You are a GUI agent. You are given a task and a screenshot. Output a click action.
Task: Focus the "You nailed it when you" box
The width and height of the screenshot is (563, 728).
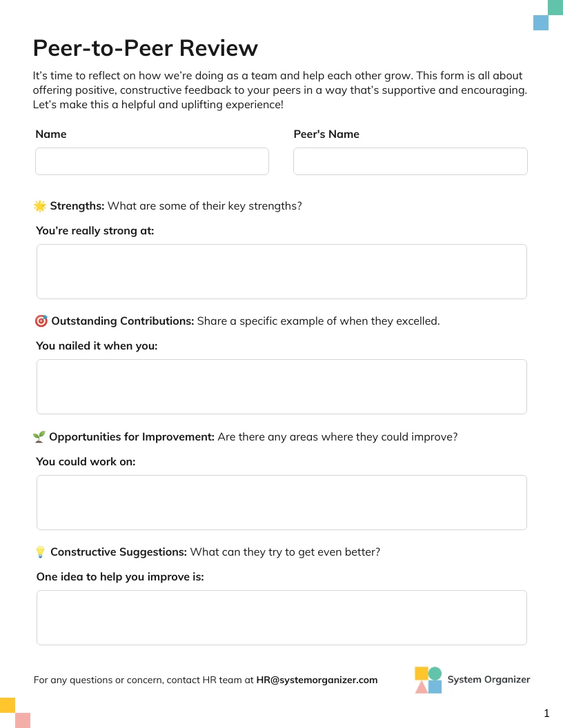coord(281,387)
